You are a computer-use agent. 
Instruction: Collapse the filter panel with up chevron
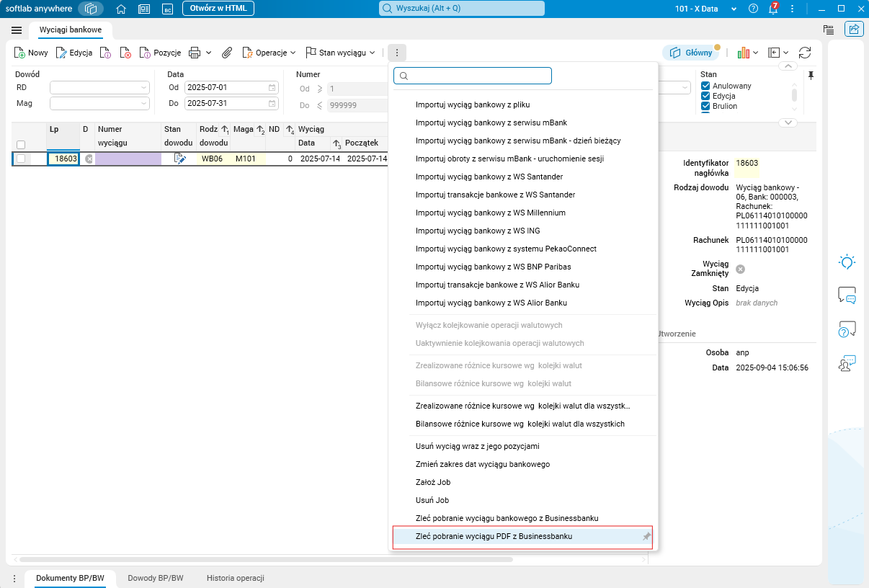tap(789, 66)
